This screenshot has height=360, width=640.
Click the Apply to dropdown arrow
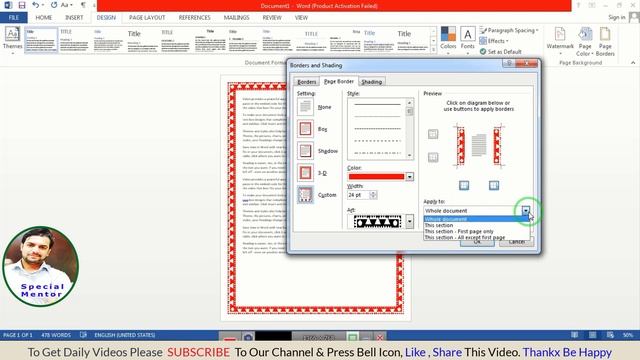click(x=526, y=211)
